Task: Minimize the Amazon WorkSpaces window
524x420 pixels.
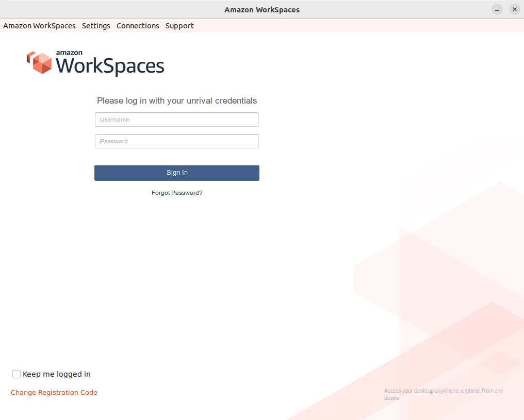Action: 497,10
